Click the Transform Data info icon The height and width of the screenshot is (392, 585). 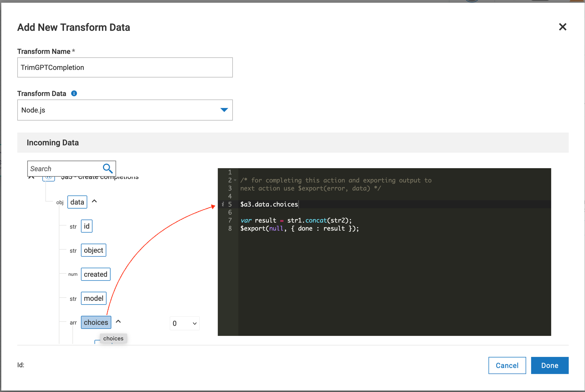pos(74,93)
